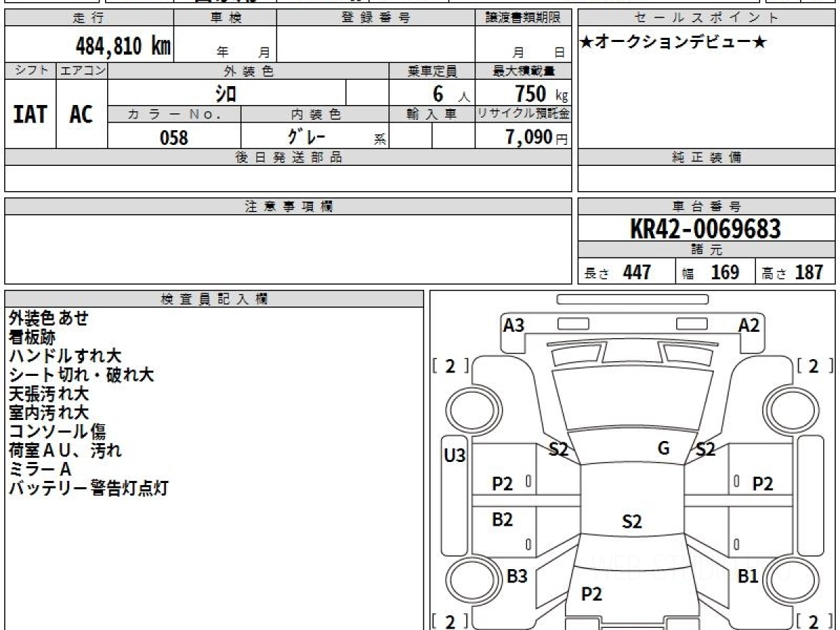Viewport: 840px width, 630px height.
Task: Click the seating capacity 6 人
Action: click(x=451, y=93)
